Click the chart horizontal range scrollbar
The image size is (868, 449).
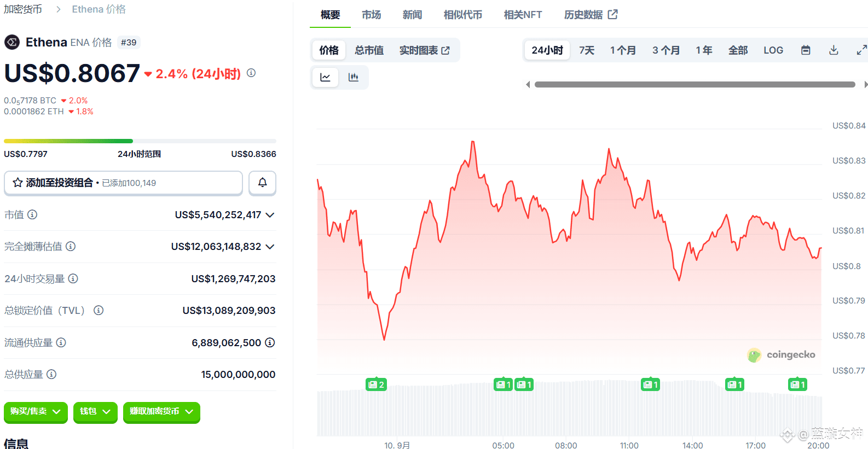[695, 85]
